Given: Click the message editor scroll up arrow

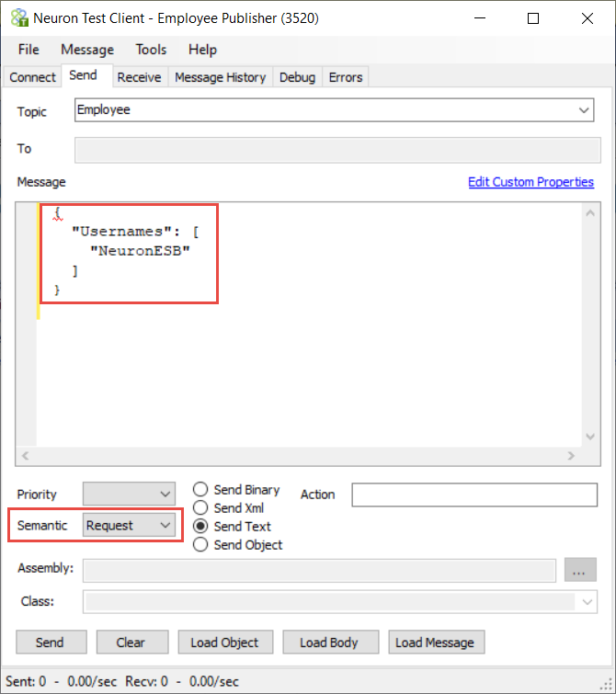Looking at the screenshot, I should (590, 213).
